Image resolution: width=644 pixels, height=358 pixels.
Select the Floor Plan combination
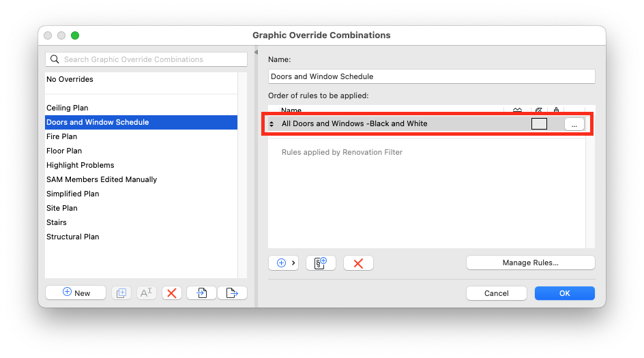(141, 151)
